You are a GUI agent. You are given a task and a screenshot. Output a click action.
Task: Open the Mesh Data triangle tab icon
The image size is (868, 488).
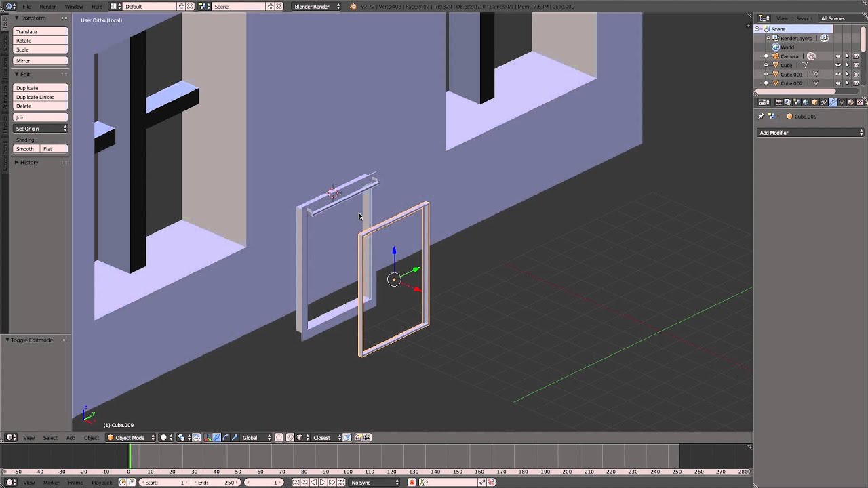[x=842, y=102]
